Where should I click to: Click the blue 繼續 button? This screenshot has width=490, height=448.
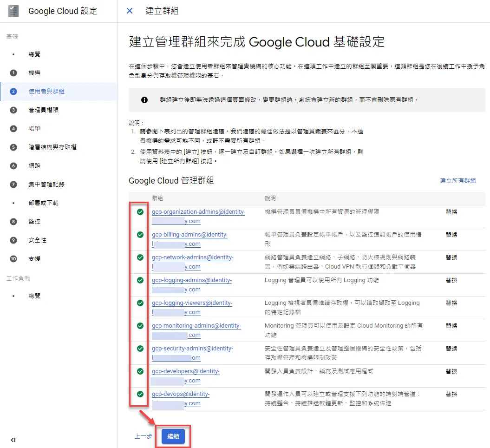[x=173, y=436]
